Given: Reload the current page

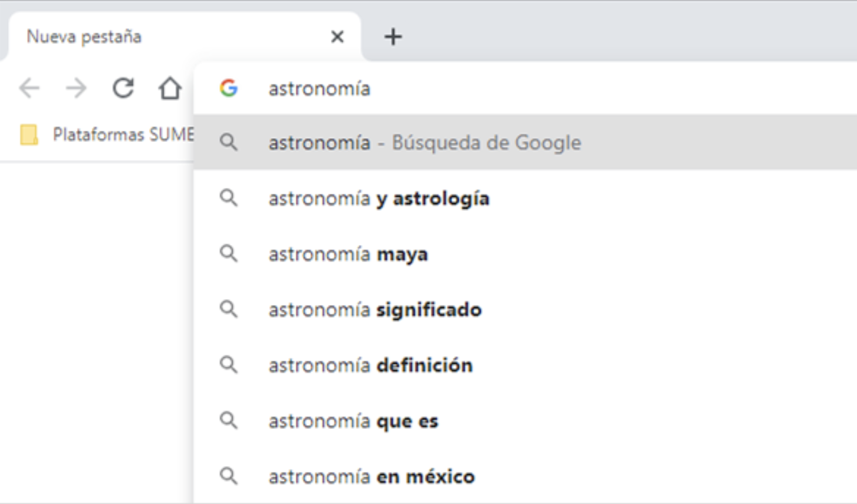Looking at the screenshot, I should 123,88.
